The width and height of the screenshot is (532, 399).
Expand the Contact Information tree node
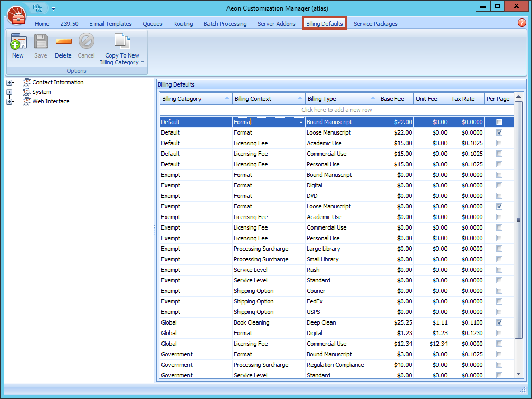pyautogui.click(x=9, y=82)
